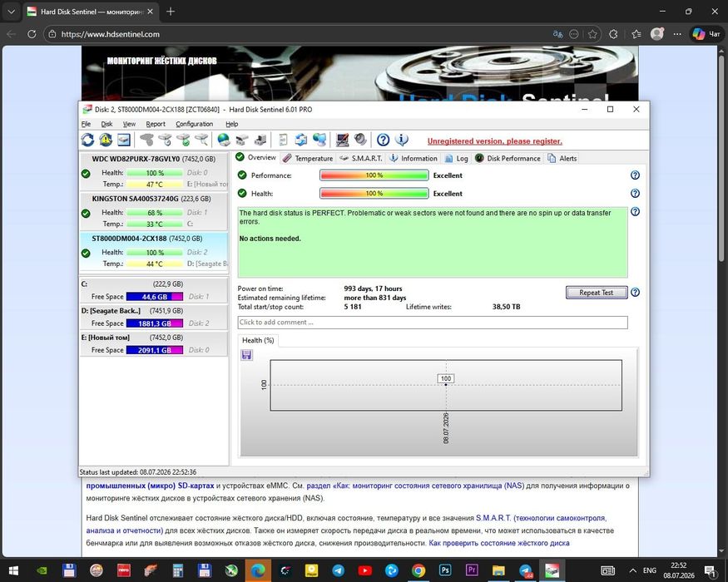Open browser tab list chevron
The height and width of the screenshot is (582, 728).
tap(11, 11)
